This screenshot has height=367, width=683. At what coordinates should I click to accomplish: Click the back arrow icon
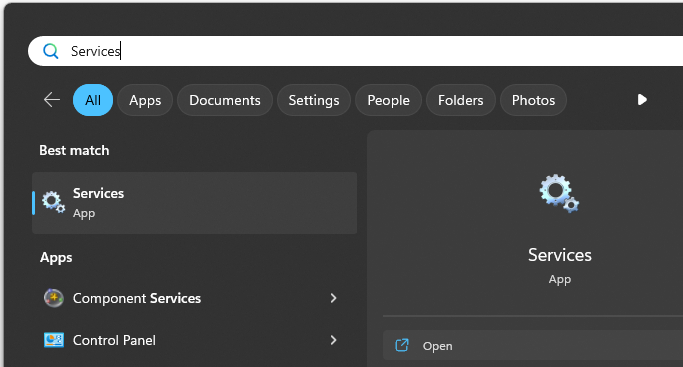coord(52,100)
